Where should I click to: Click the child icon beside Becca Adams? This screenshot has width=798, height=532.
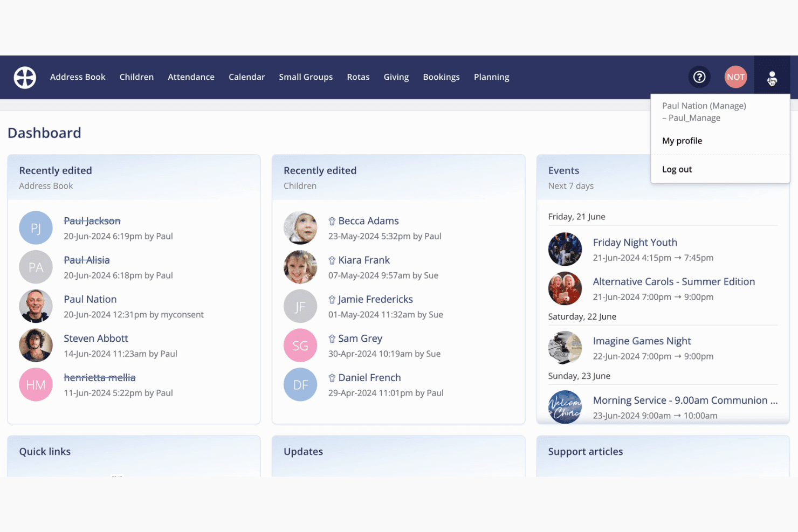pyautogui.click(x=332, y=221)
